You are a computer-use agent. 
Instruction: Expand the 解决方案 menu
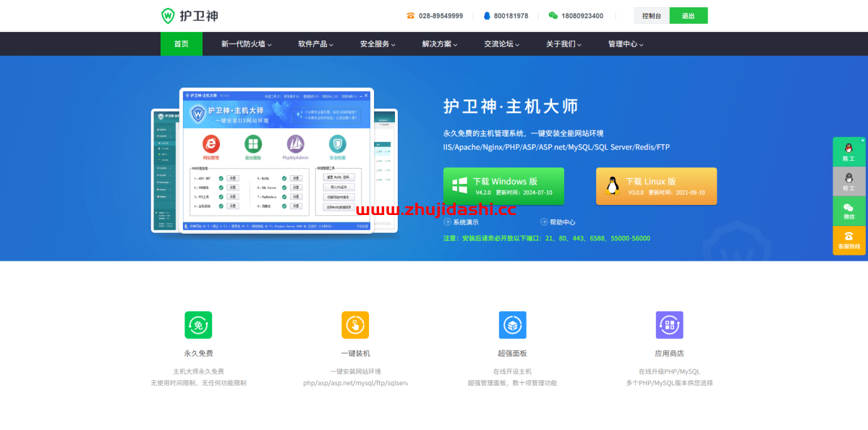441,44
